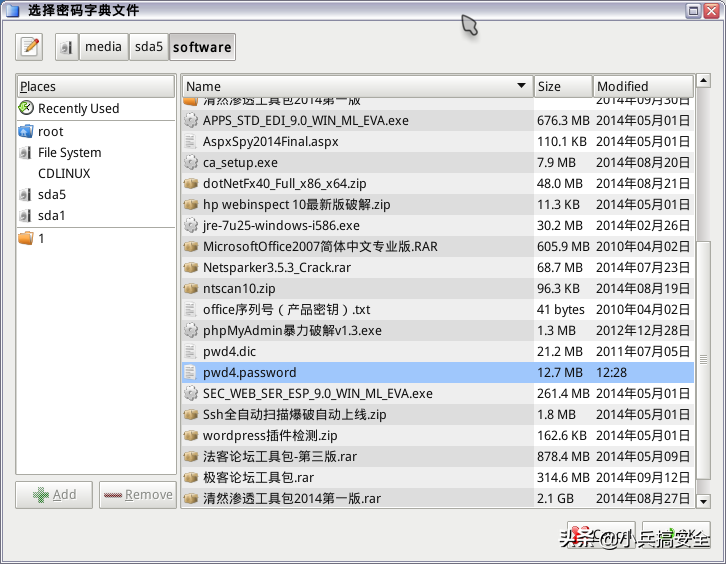This screenshot has width=726, height=564.
Task: Click the archive icon of wordpress插件检测.zip
Action: [190, 435]
